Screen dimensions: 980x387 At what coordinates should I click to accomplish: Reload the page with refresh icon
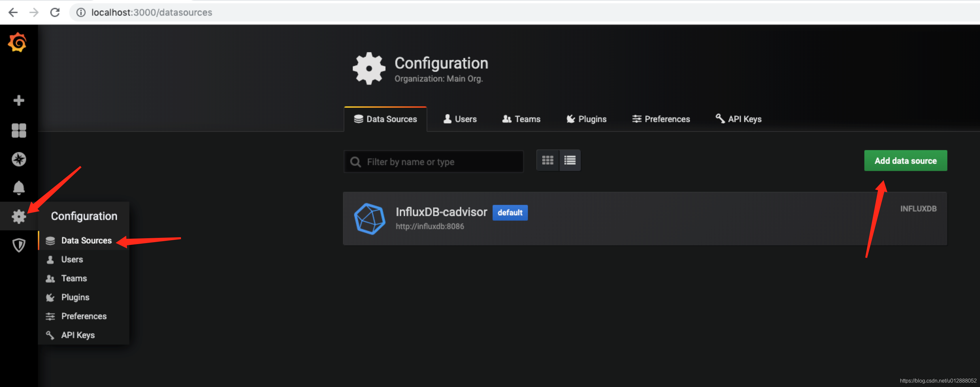pyautogui.click(x=55, y=12)
